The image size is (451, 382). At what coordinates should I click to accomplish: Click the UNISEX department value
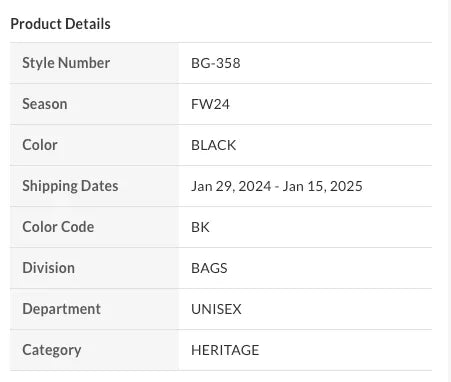coord(216,309)
